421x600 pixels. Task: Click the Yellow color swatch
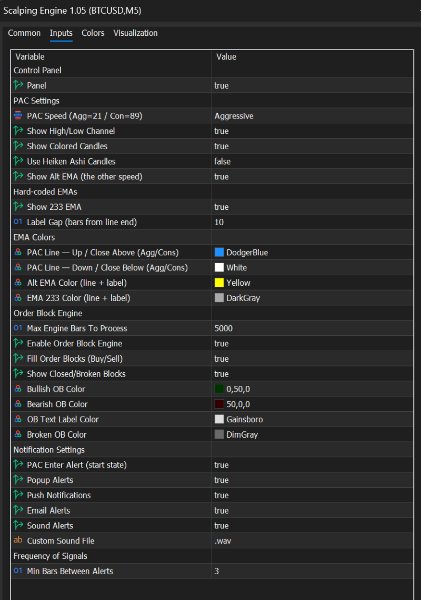click(x=219, y=283)
